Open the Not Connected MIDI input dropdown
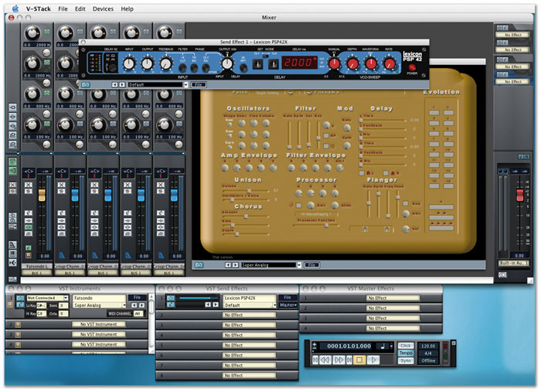This screenshot has height=392, width=541. coord(66,298)
